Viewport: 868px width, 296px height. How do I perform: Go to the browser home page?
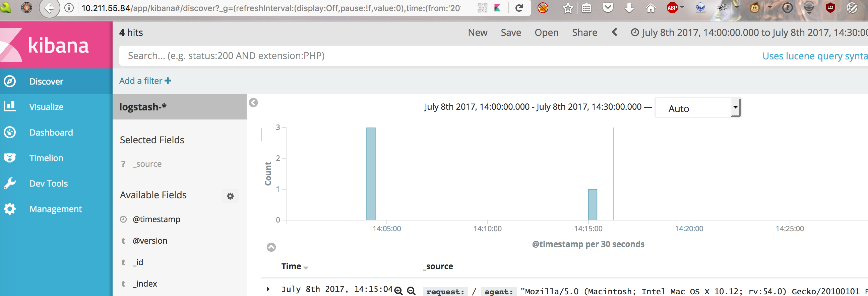click(650, 8)
